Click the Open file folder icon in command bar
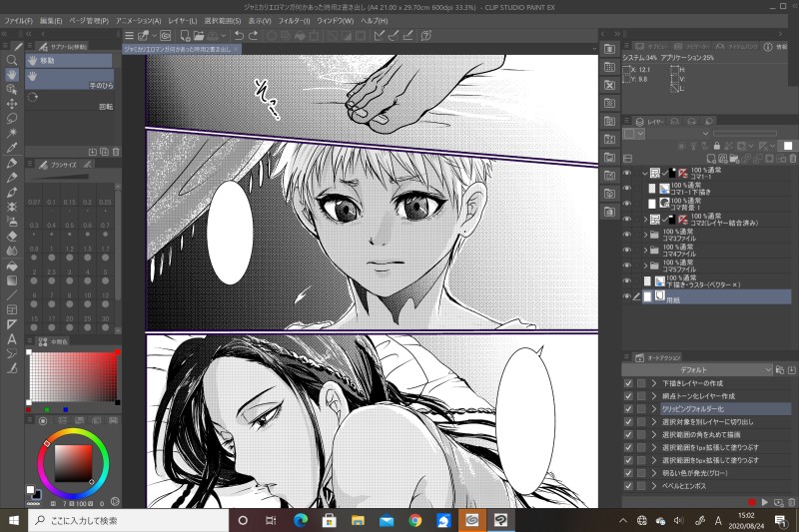The image size is (799, 532). tap(198, 36)
